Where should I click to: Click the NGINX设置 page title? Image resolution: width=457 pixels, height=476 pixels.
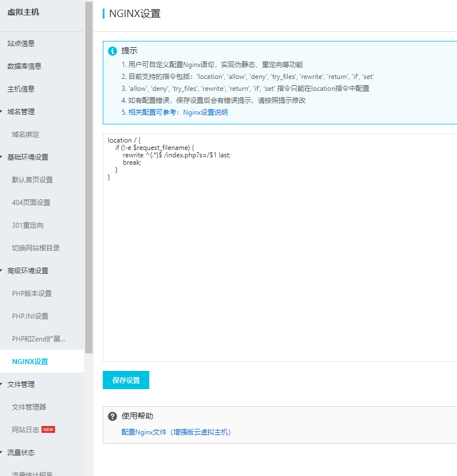pyautogui.click(x=135, y=14)
